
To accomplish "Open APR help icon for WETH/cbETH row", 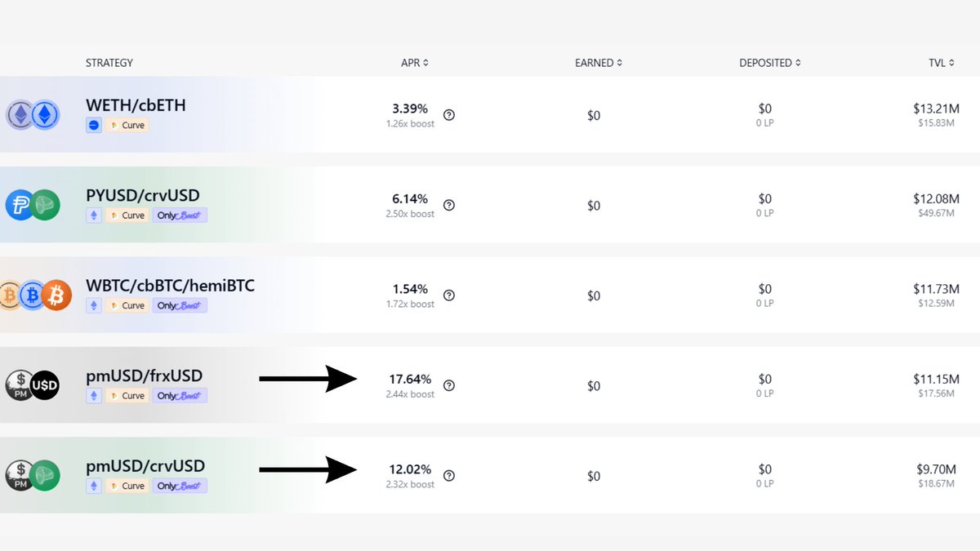I will 448,115.
